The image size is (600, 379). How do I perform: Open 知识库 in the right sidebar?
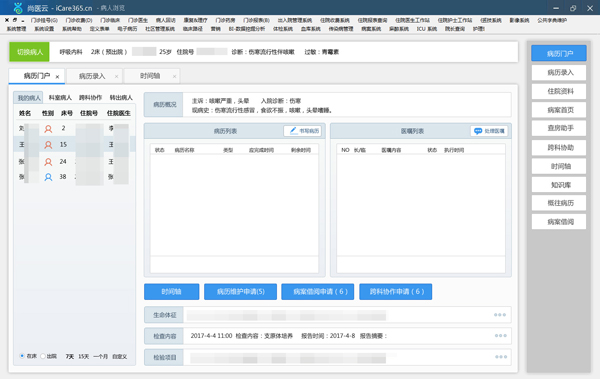click(559, 185)
